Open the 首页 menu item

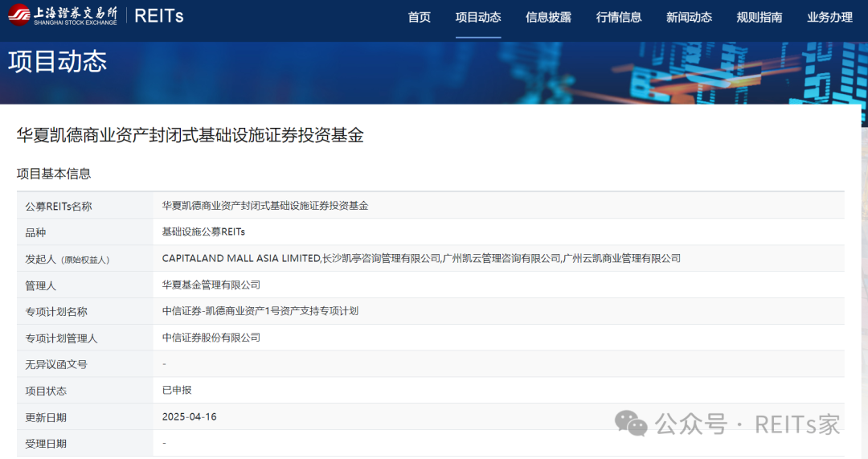pyautogui.click(x=419, y=17)
